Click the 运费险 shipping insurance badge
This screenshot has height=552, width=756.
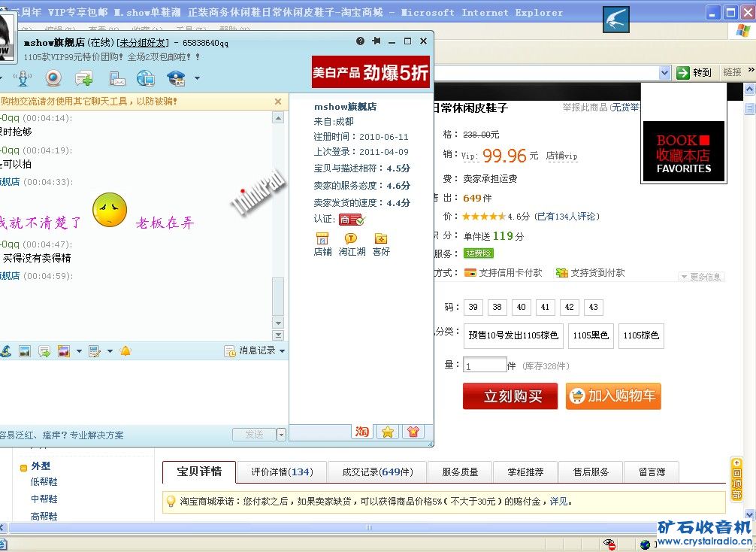(478, 253)
